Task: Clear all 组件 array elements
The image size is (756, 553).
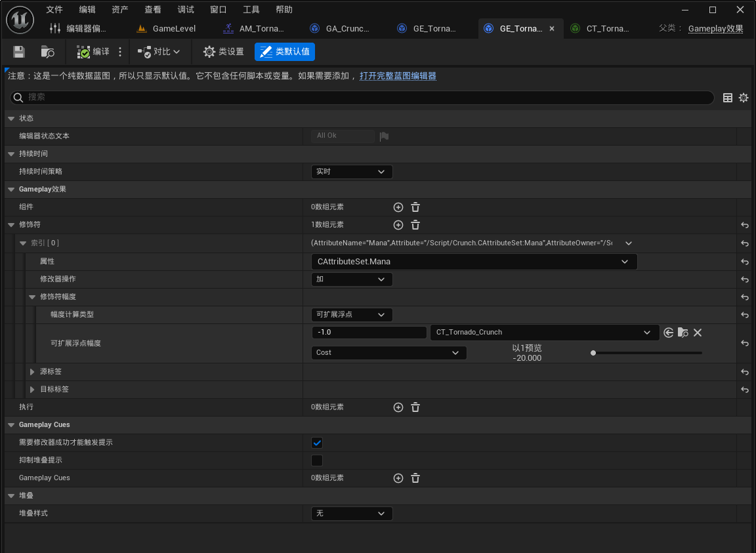Action: (415, 207)
